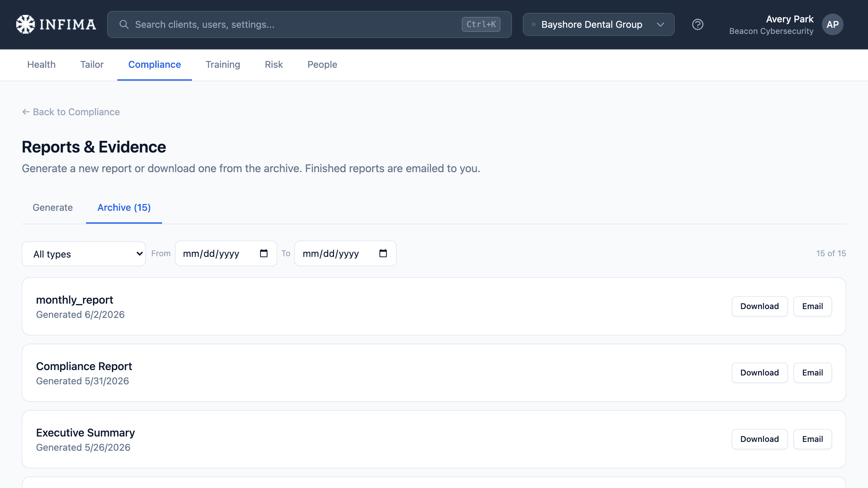Email the Executive Summary
868x488 pixels.
tap(812, 439)
